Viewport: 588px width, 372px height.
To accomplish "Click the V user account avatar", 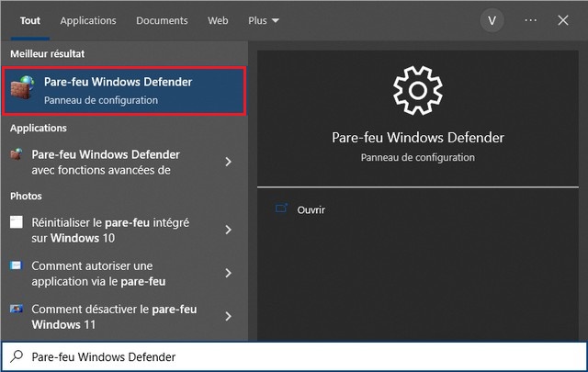I will pyautogui.click(x=492, y=20).
